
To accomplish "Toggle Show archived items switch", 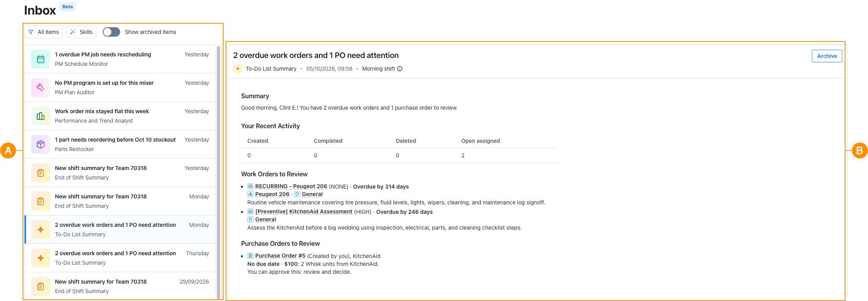I will pyautogui.click(x=111, y=32).
